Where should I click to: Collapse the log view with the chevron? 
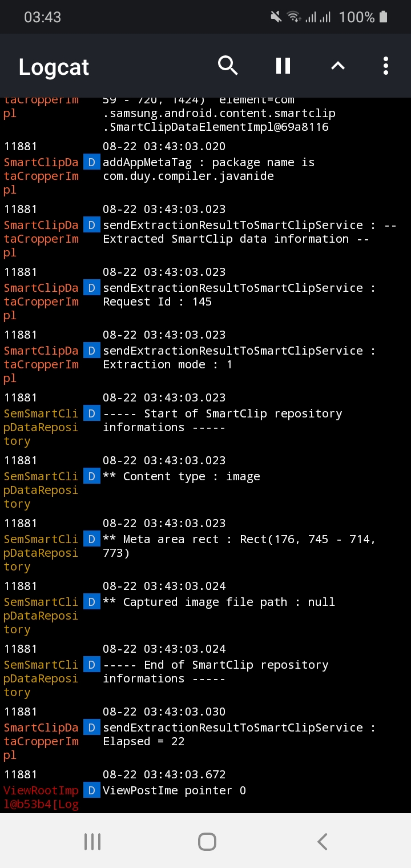point(337,66)
